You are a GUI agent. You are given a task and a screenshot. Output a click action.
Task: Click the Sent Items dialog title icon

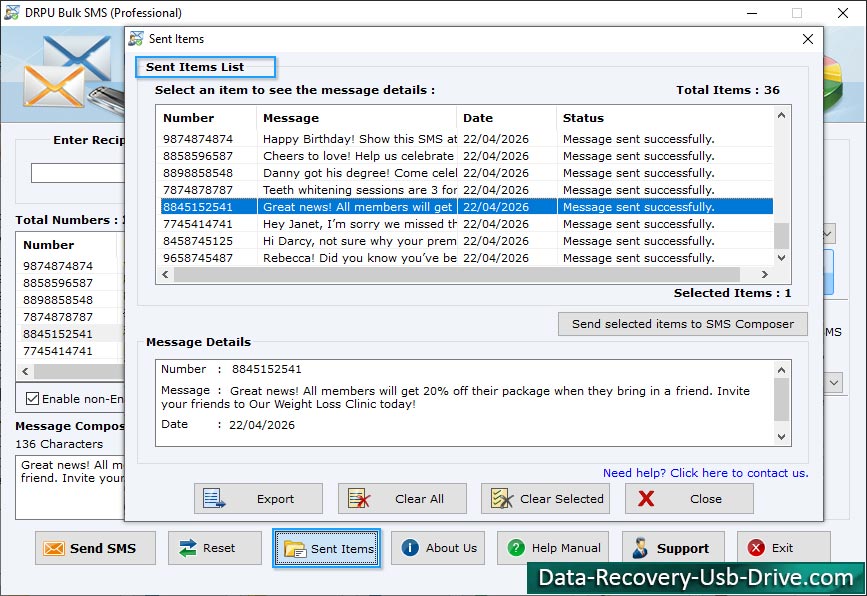136,39
